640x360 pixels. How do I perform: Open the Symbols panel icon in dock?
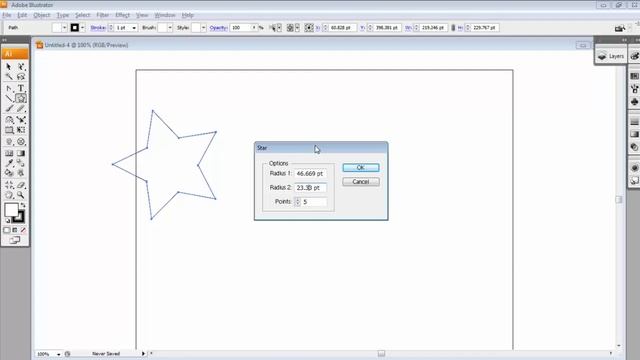tap(634, 102)
